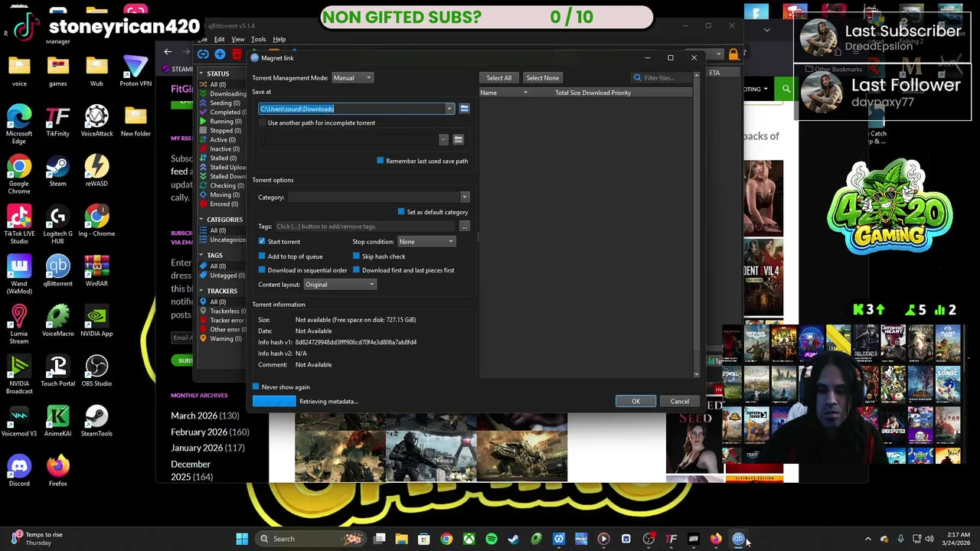Open the Content layout dropdown
Image resolution: width=980 pixels, height=551 pixels.
340,285
